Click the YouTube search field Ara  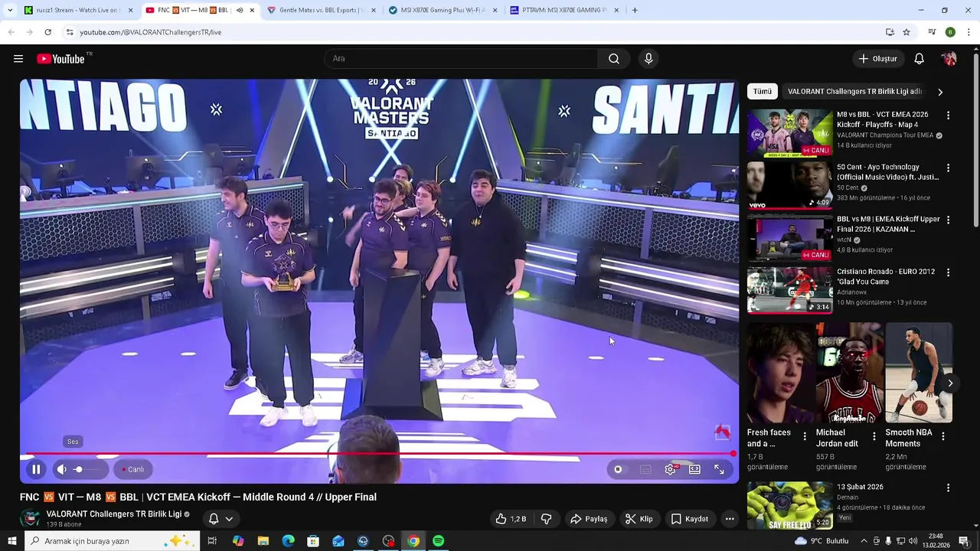coord(461,59)
